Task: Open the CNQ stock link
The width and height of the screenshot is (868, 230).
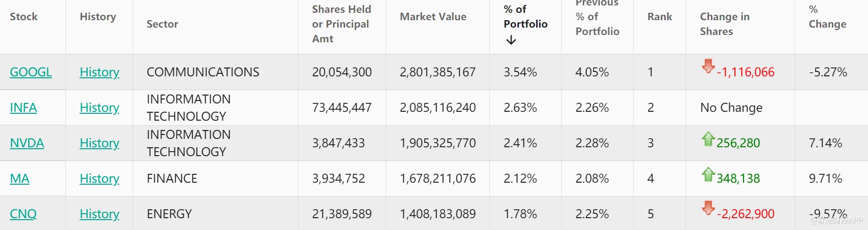Action: click(23, 214)
